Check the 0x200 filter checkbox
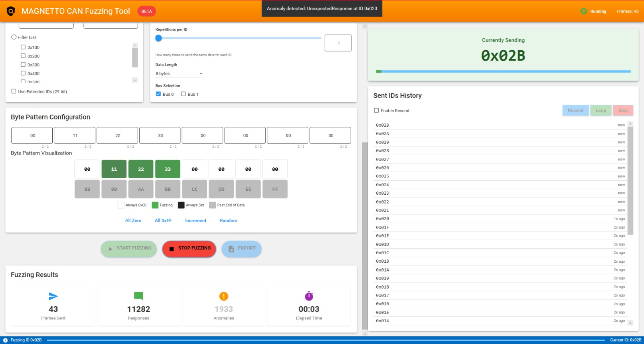This screenshot has width=644, height=344. point(23,56)
